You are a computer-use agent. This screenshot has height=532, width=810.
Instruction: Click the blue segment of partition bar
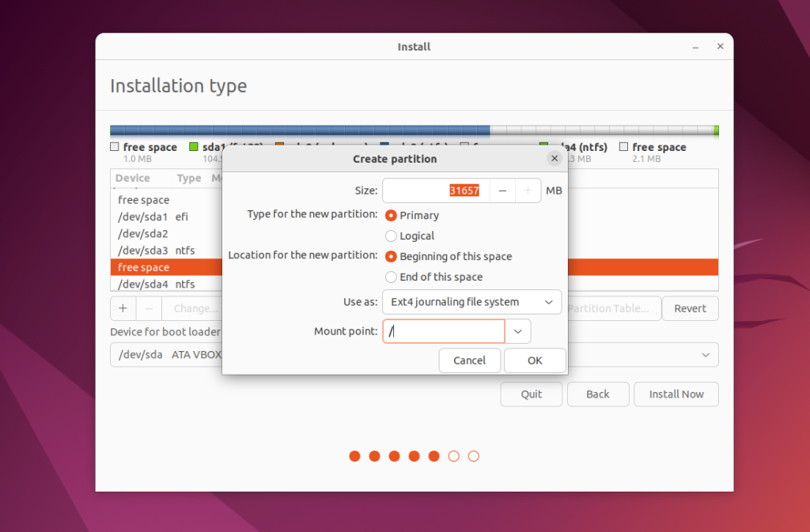click(300, 130)
